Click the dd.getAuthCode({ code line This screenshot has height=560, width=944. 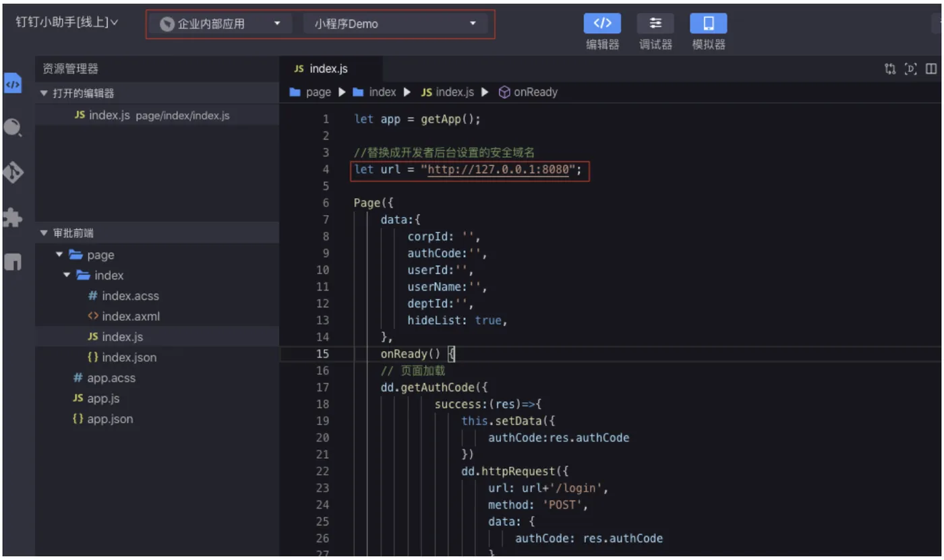click(x=434, y=387)
